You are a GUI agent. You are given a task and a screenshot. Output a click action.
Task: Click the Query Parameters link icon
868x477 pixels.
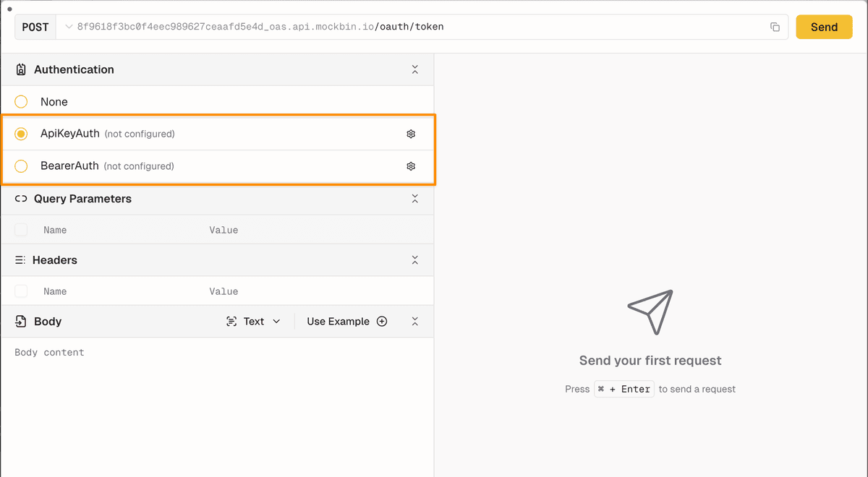pyautogui.click(x=21, y=199)
